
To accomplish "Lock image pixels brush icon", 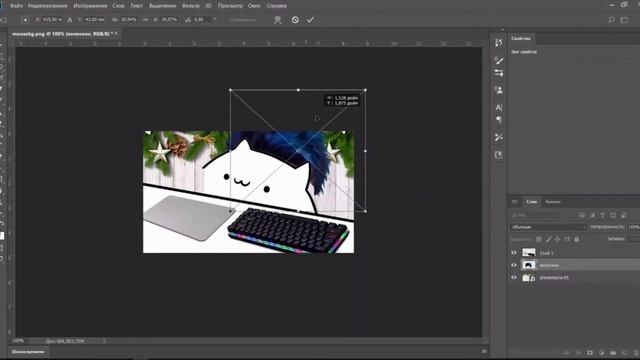I will click(548, 239).
